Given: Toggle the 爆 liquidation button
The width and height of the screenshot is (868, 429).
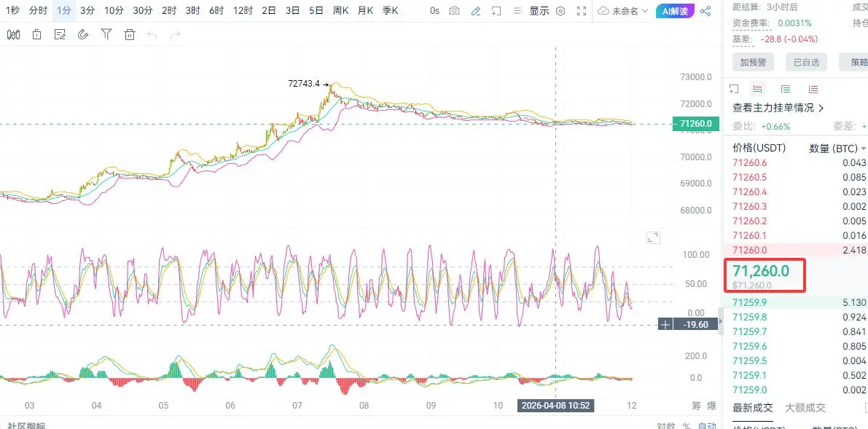Looking at the screenshot, I should [711, 406].
